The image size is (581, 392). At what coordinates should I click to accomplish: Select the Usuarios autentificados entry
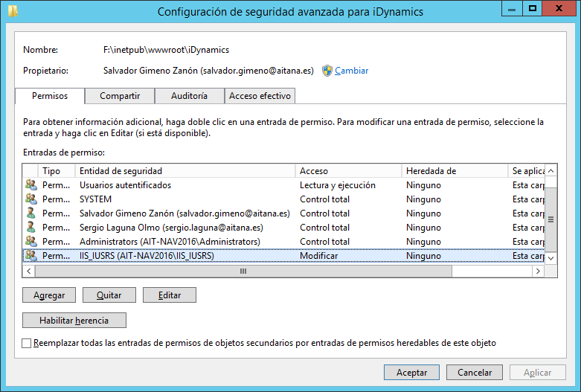tap(283, 185)
